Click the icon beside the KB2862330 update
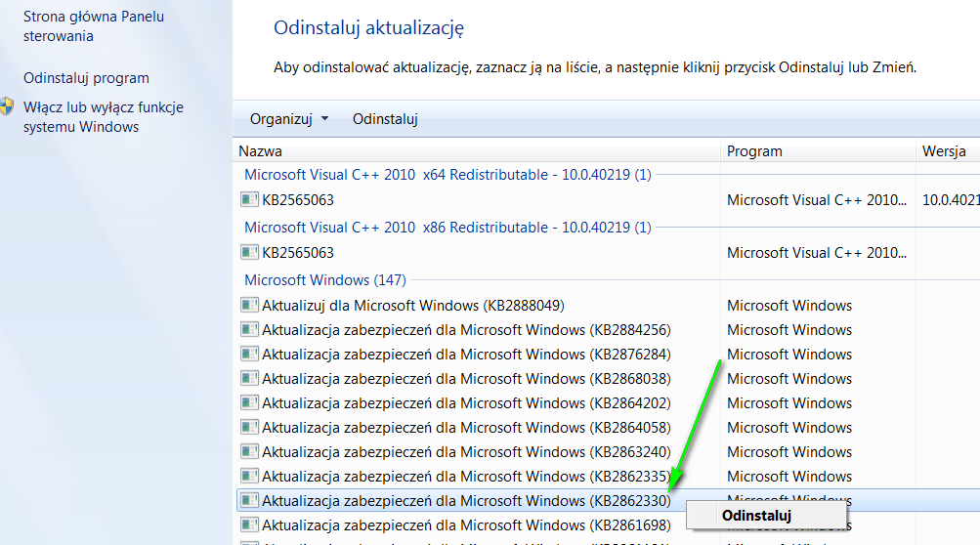Viewport: 980px width, 545px height. click(x=249, y=500)
